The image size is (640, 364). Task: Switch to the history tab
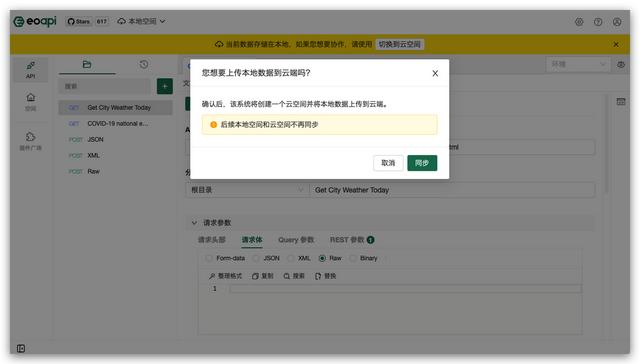tap(144, 64)
